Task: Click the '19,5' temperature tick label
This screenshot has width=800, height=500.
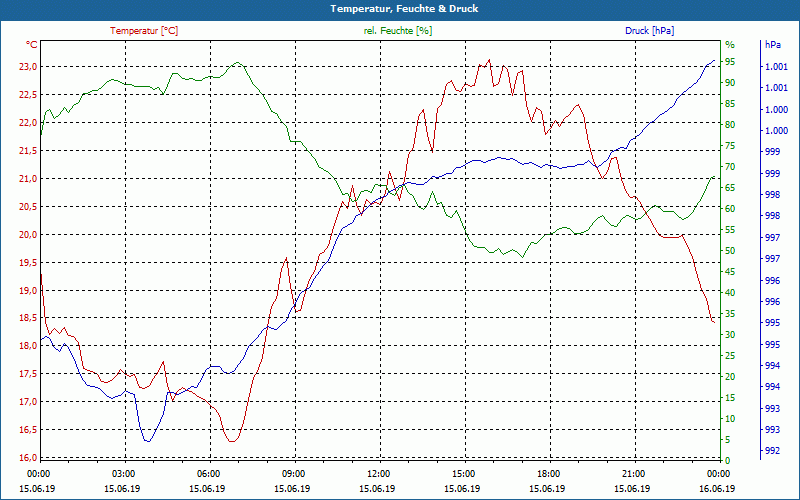Action: coord(28,263)
